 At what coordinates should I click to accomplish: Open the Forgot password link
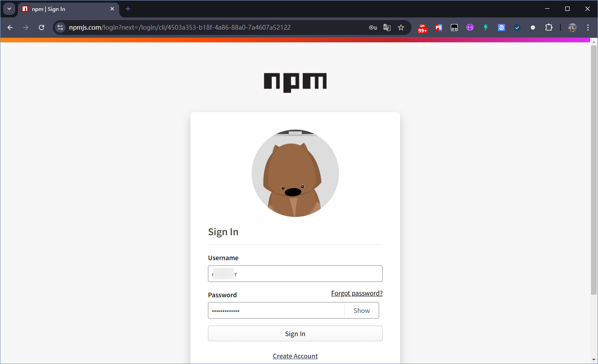click(356, 293)
